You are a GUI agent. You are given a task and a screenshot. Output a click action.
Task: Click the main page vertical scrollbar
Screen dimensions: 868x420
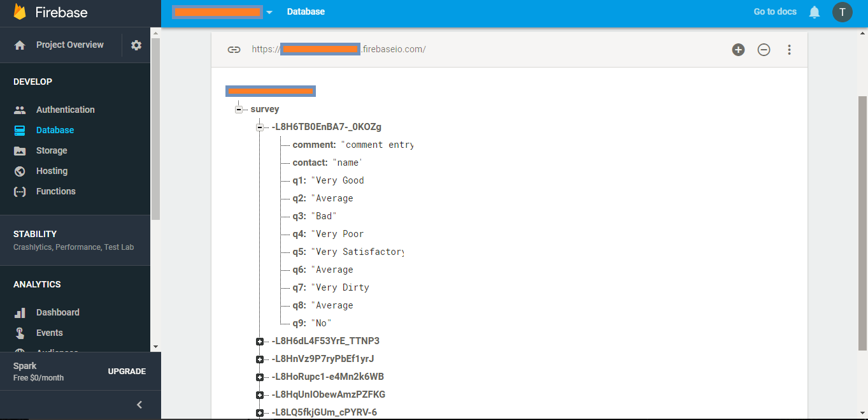point(863,223)
